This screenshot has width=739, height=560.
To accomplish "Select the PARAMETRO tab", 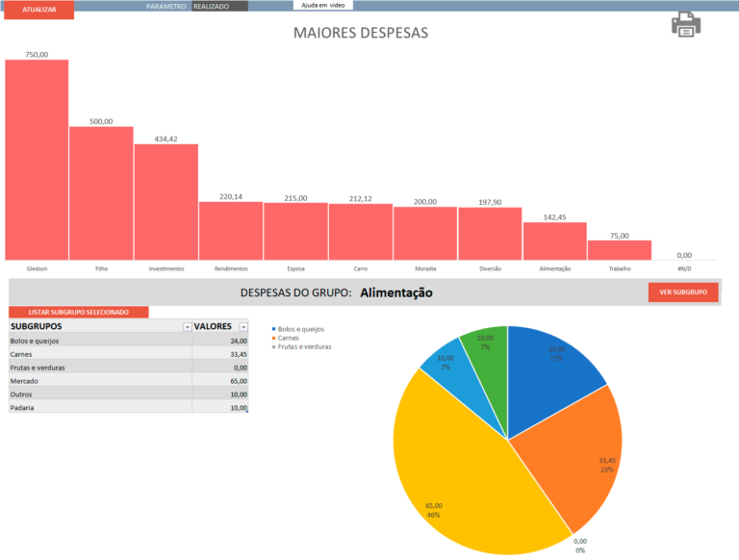I will [166, 6].
